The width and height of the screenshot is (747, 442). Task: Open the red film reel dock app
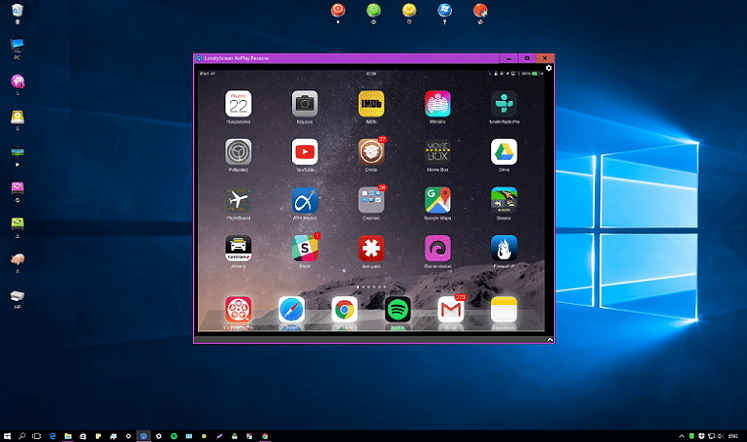[238, 310]
